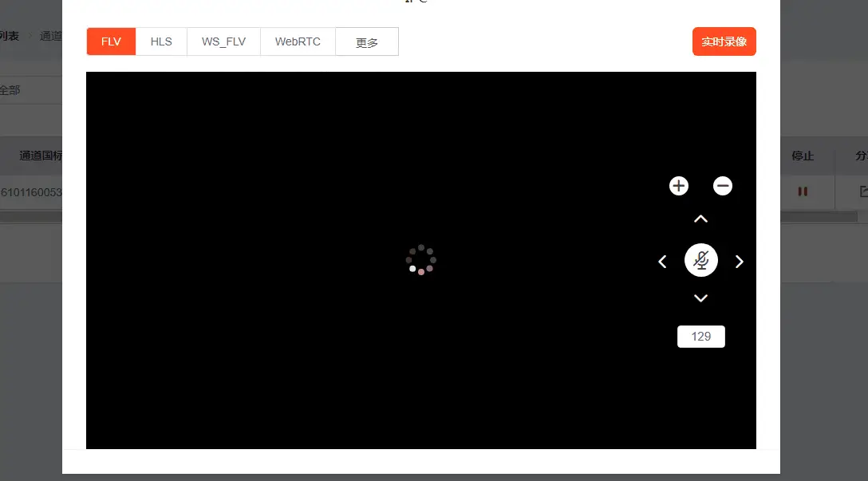Tilt camera up with up arrow

(x=700, y=219)
